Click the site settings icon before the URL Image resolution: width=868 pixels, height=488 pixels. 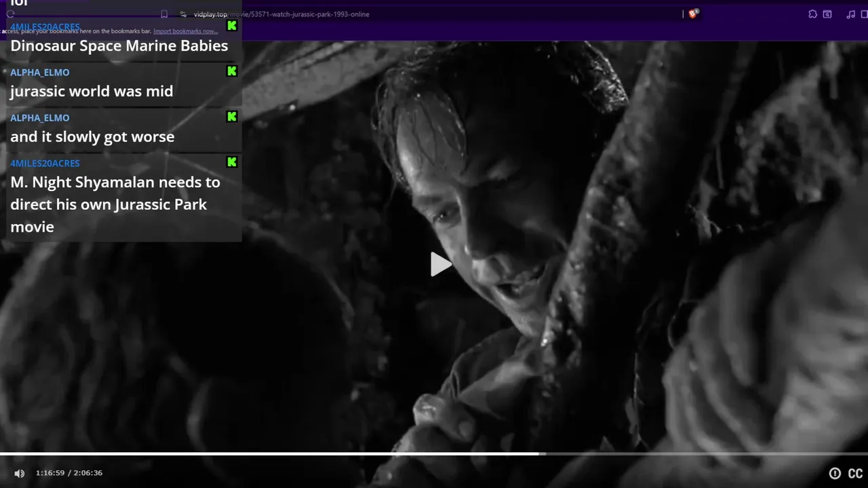[183, 14]
